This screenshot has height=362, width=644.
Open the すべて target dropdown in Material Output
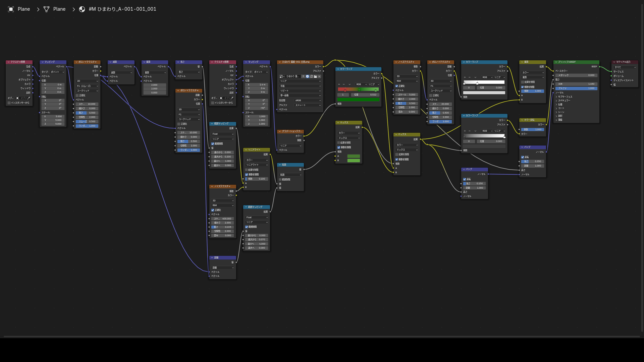[625, 67]
